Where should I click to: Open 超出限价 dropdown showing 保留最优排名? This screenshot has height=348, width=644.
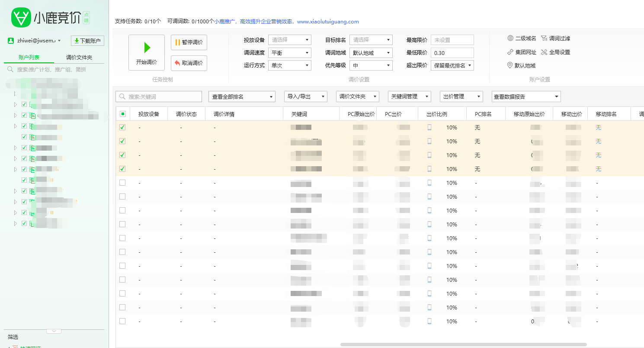[x=452, y=65]
